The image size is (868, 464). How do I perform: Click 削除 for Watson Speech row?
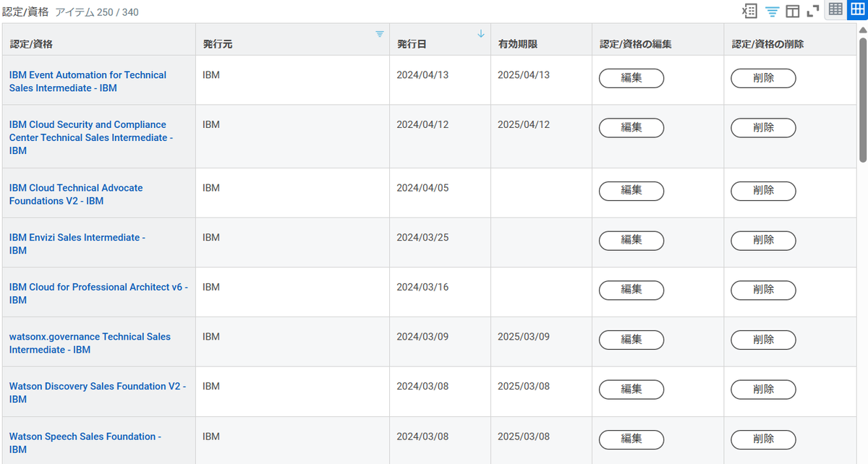coord(763,439)
